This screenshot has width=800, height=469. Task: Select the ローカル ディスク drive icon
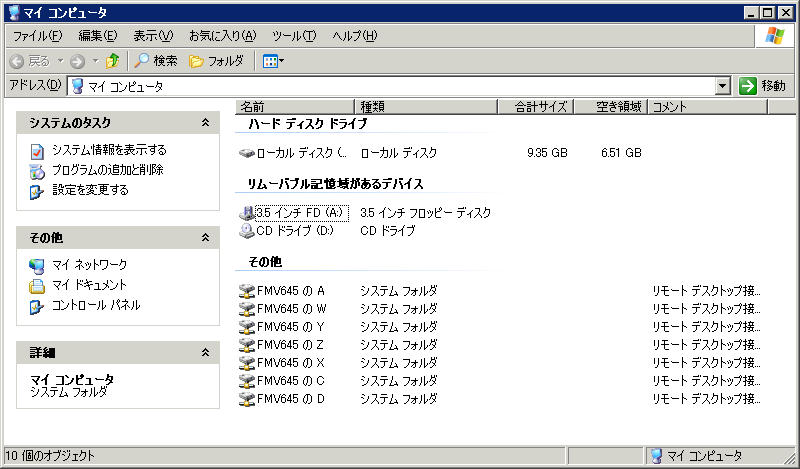247,153
